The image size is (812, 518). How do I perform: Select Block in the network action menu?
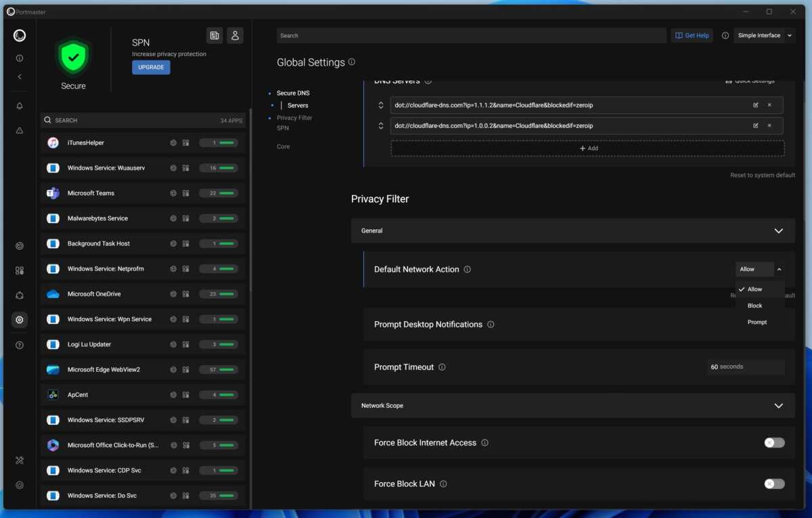coord(760,306)
